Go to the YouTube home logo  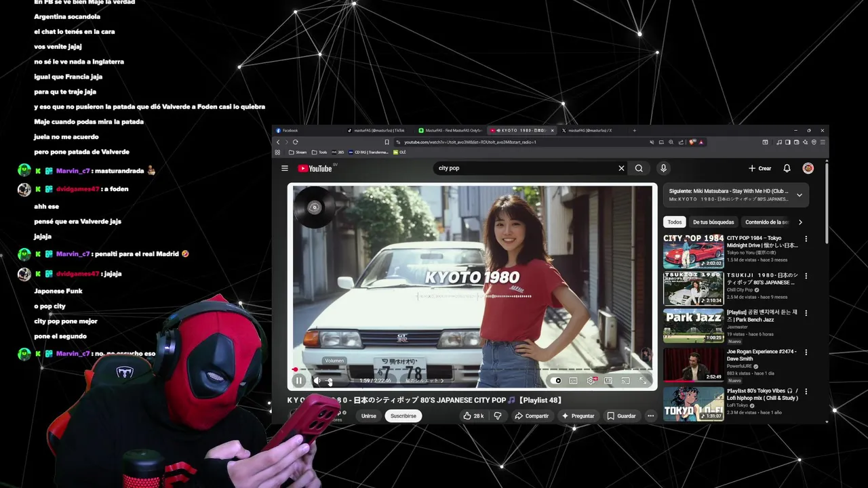pyautogui.click(x=315, y=168)
